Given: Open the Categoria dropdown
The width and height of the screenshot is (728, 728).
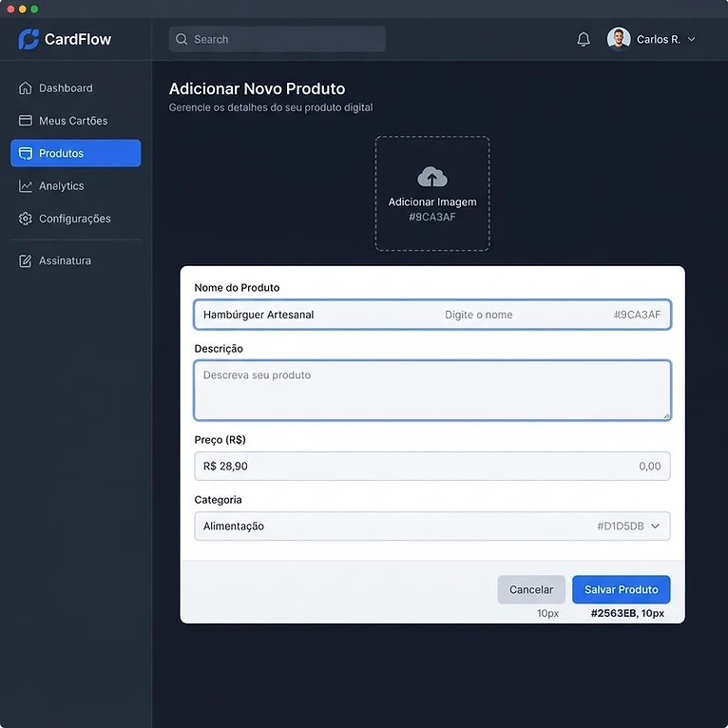Looking at the screenshot, I should tap(432, 526).
